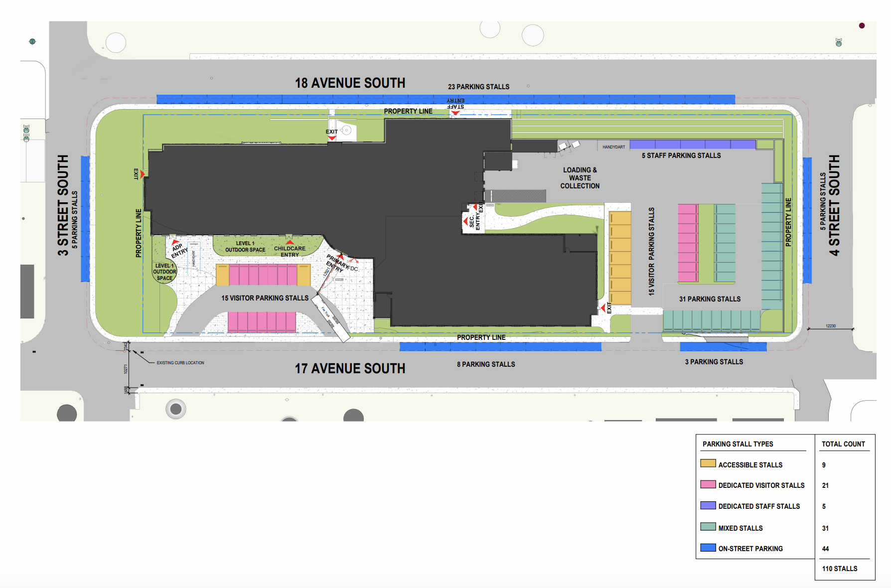This screenshot has width=891, height=588.
Task: Click the 18 Avenue South street label
Action: tap(350, 83)
